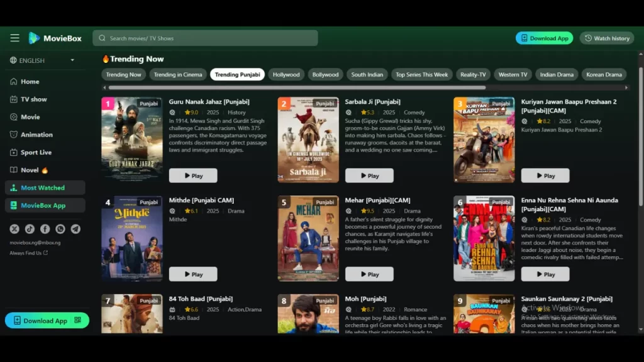Viewport: 644px width, 362px height.
Task: Open the Telegram social icon
Action: pos(75,229)
